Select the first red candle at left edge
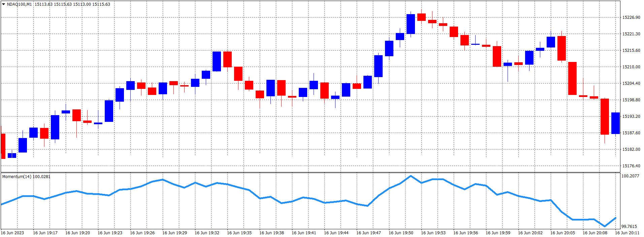This screenshot has width=644, height=237. tap(3, 146)
